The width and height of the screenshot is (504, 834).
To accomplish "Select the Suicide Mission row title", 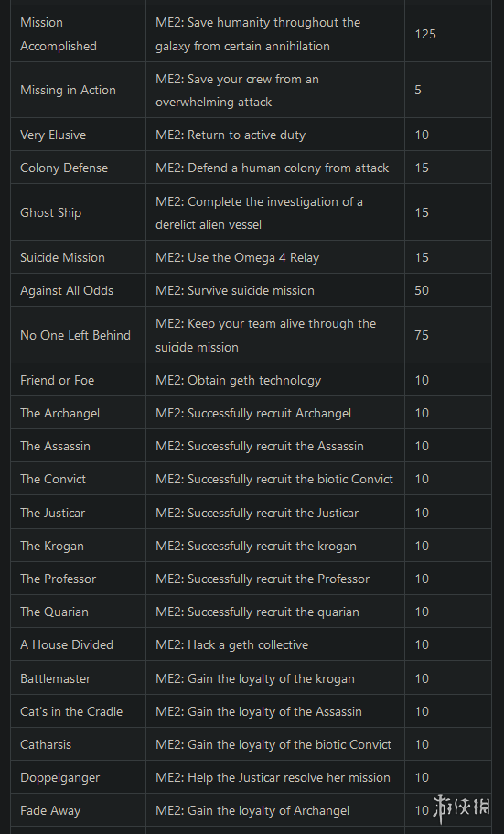I will pyautogui.click(x=62, y=257).
